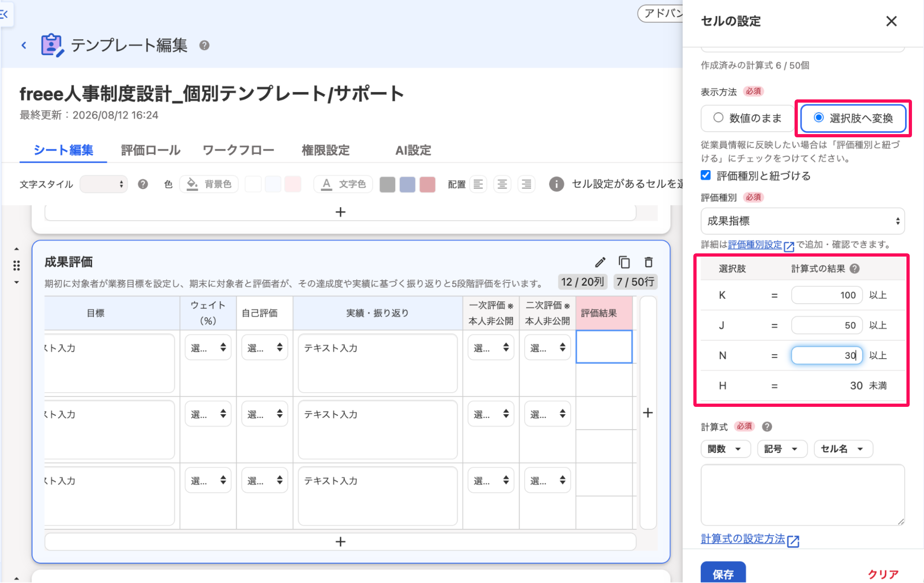
Task: Click first row 実績・振り返り テキスト入力 field
Action: click(378, 363)
